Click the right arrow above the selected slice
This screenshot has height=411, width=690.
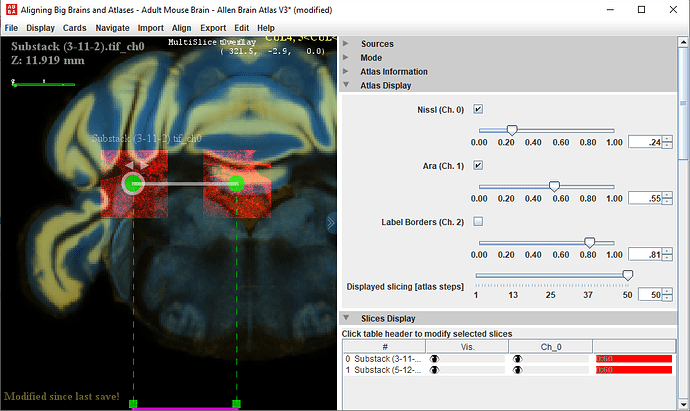pos(144,165)
